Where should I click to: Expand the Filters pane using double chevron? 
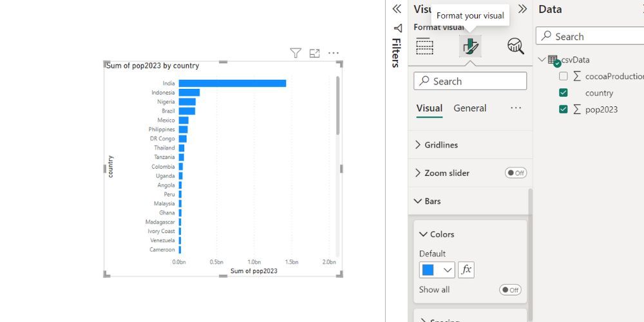(397, 9)
